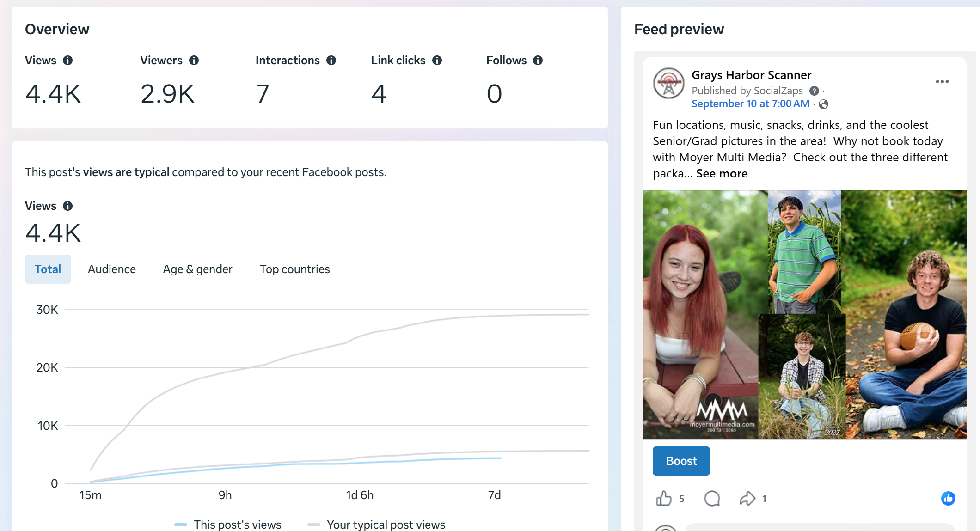This screenshot has height=531, width=980.
Task: Click the Follows count of 0
Action: 494,94
